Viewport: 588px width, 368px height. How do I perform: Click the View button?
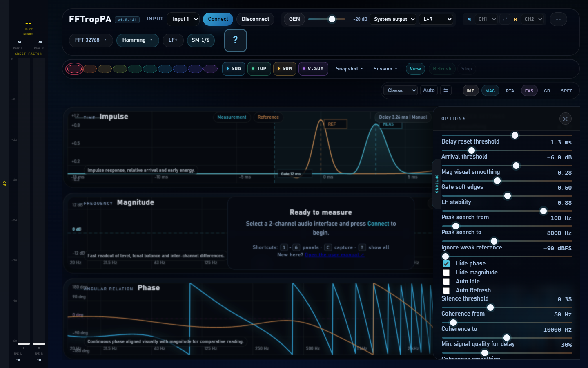415,69
